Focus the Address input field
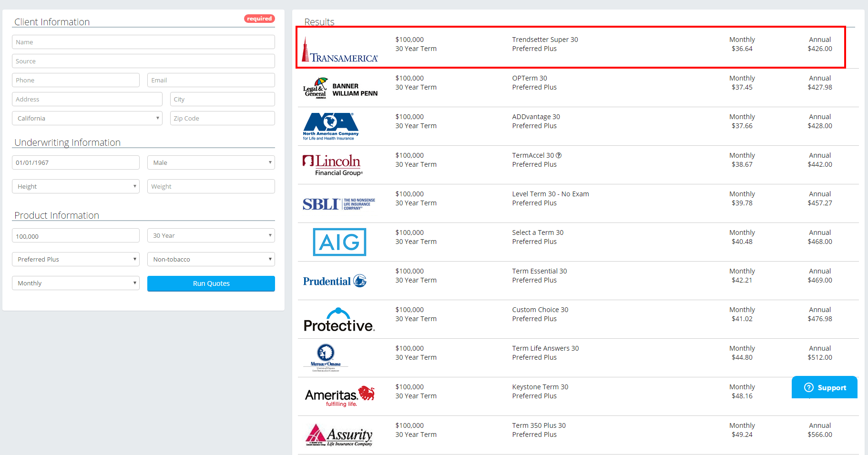This screenshot has width=868, height=455. (87, 99)
